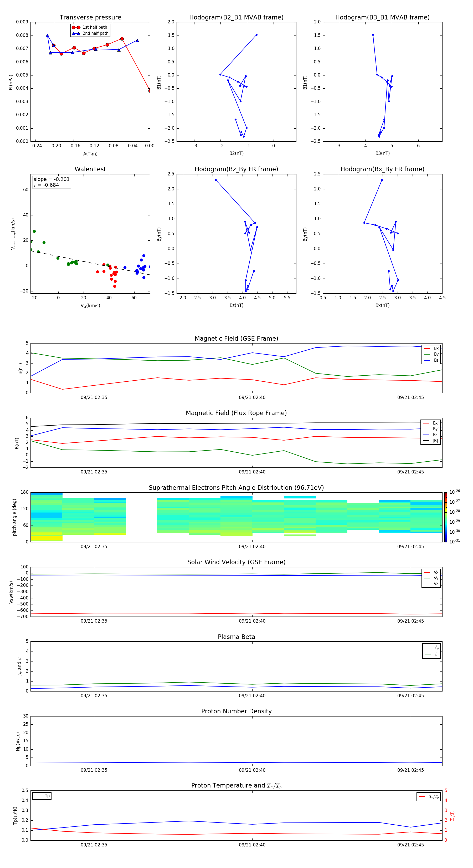Click '09/21 02:40' tick under GSE magnetic field

click(x=252, y=398)
